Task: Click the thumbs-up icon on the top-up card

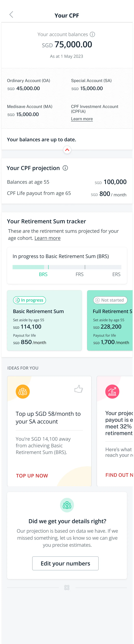Action: coord(79,389)
